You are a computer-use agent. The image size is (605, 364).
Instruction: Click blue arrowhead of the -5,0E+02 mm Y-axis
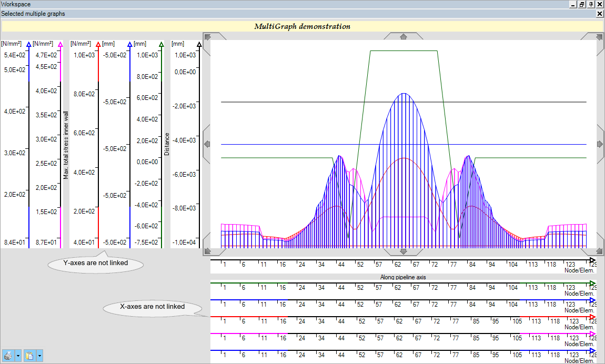point(129,44)
